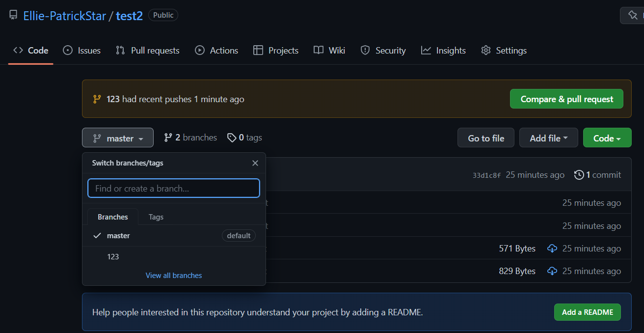Open the Actions tab
644x333 pixels.
click(216, 50)
